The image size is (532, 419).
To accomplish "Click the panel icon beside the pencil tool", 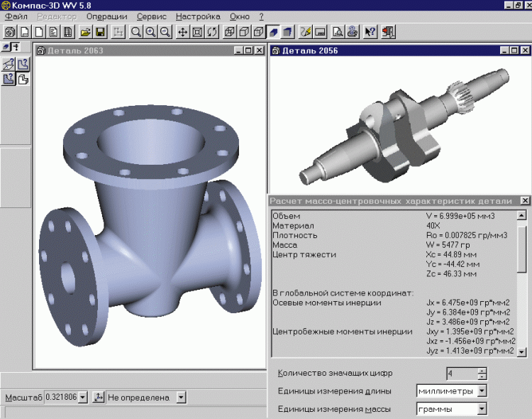I will 320,32.
